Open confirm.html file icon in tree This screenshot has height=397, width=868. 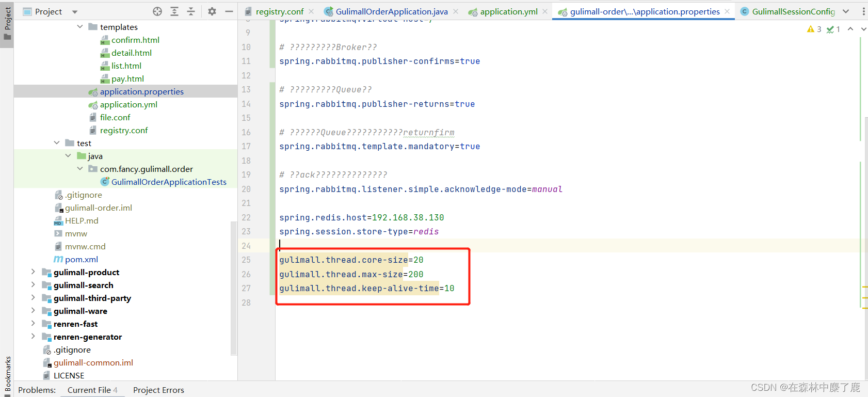tap(105, 40)
